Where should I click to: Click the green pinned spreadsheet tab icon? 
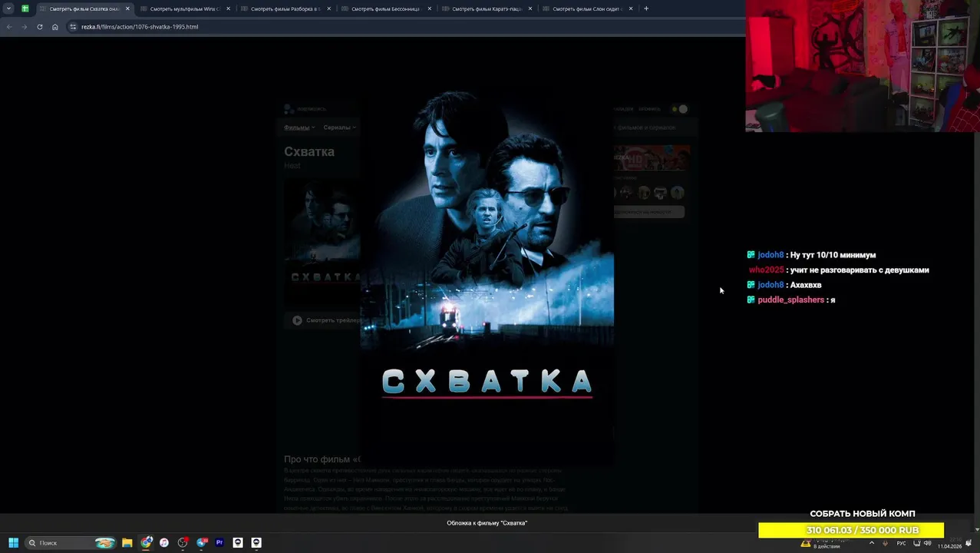pos(25,8)
